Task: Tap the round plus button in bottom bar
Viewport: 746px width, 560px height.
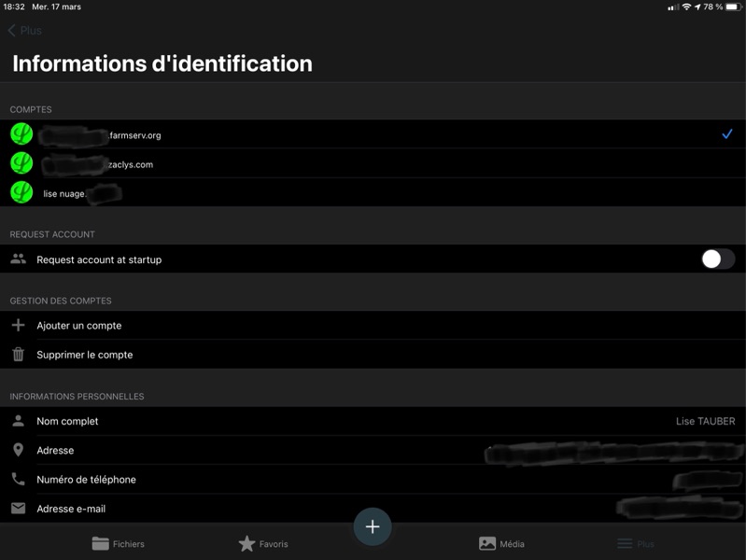Action: click(372, 527)
